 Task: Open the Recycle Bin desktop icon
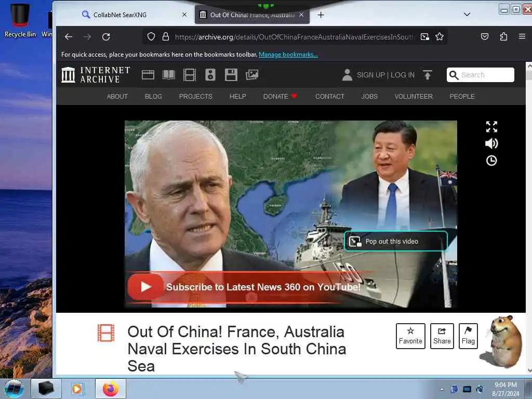[x=20, y=20]
